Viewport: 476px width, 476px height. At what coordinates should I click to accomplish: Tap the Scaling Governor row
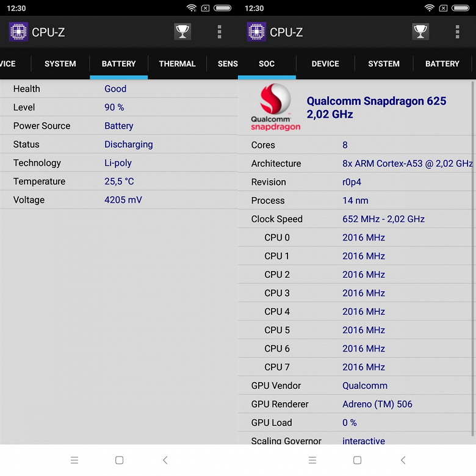click(x=355, y=439)
